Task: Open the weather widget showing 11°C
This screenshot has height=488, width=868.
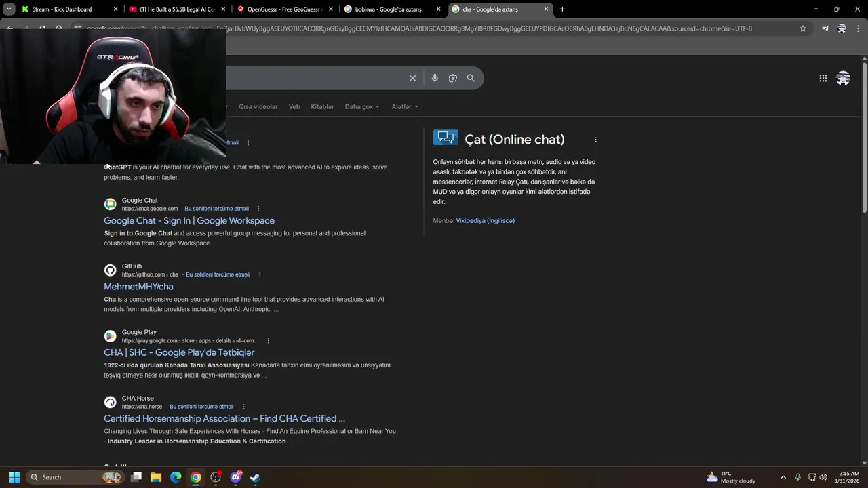Action: click(x=731, y=477)
